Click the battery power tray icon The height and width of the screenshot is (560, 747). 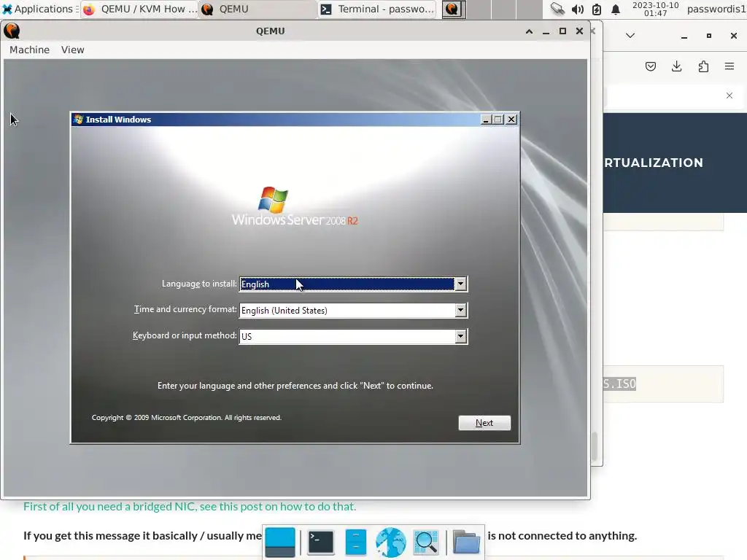pyautogui.click(x=597, y=9)
